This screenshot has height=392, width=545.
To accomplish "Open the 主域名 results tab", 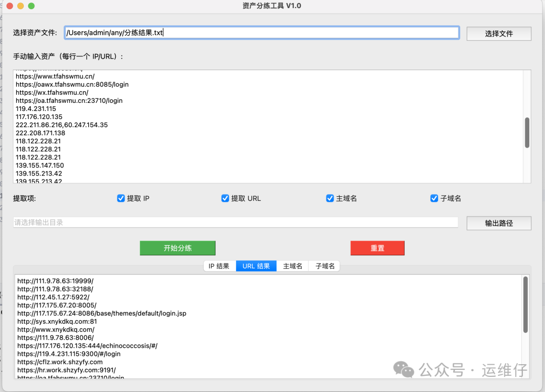I will pyautogui.click(x=293, y=266).
